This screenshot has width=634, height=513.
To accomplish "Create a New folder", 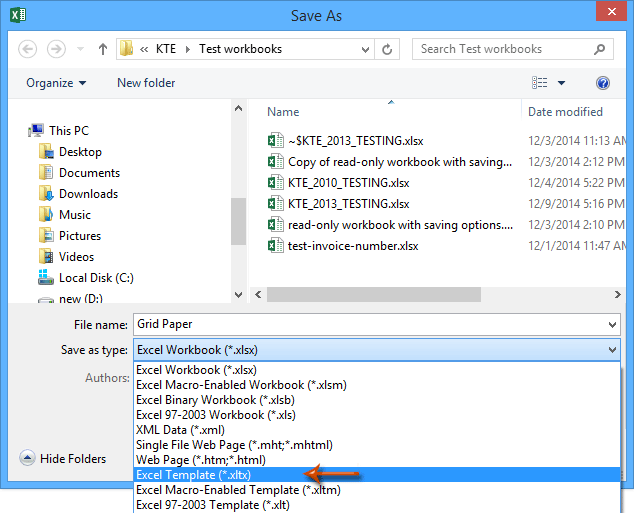I will point(146,83).
